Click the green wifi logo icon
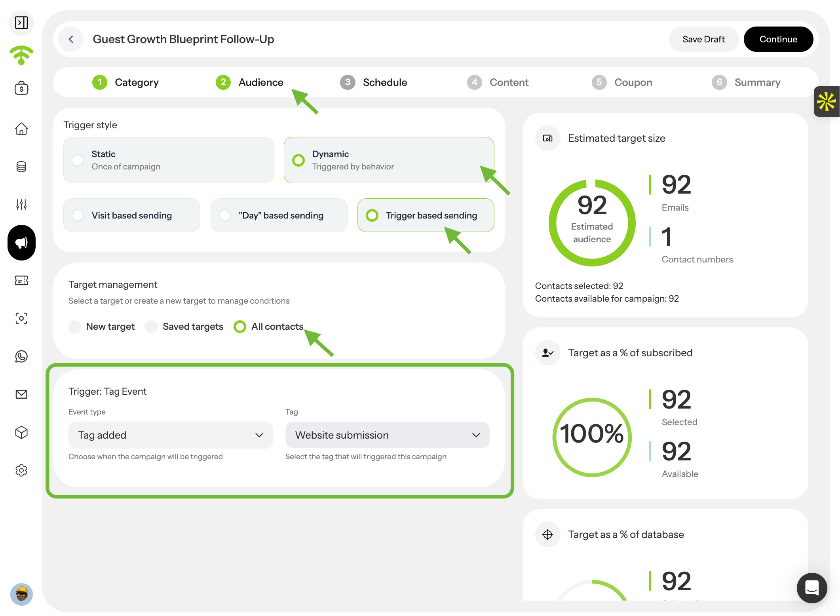 (21, 55)
